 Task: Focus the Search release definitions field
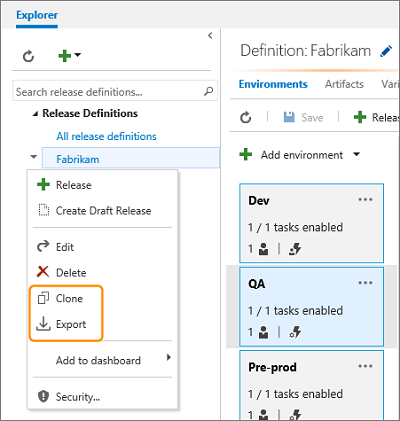click(115, 91)
